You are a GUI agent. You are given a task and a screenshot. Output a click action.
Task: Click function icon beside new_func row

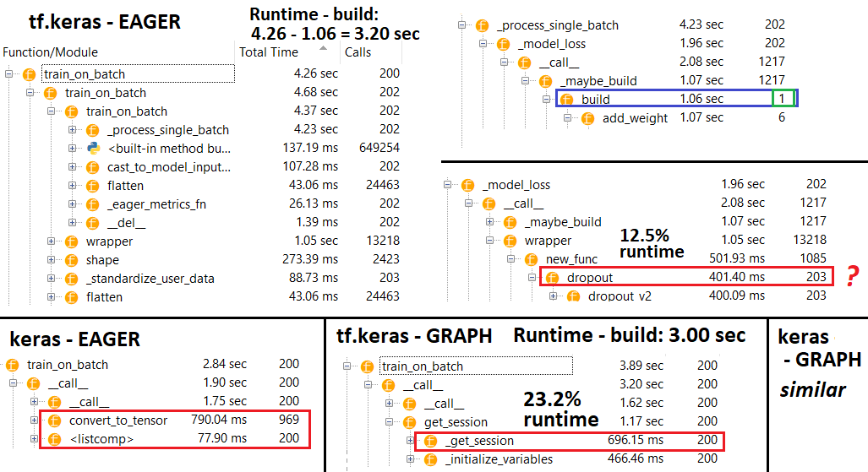[532, 259]
